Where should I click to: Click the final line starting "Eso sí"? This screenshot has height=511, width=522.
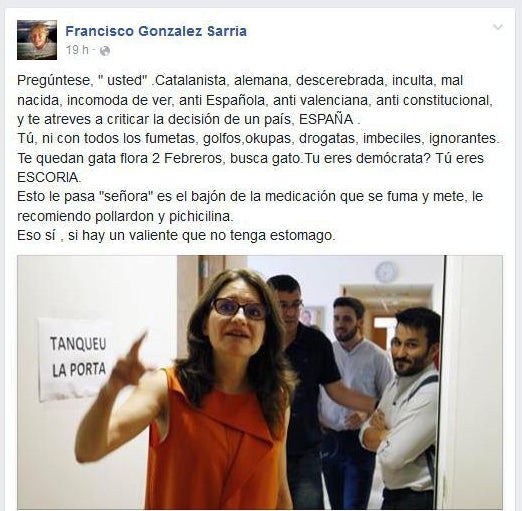pyautogui.click(x=176, y=236)
